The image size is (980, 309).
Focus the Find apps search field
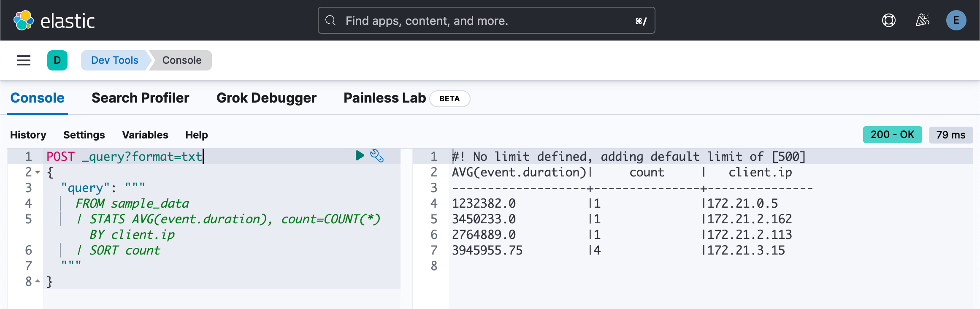tap(485, 20)
